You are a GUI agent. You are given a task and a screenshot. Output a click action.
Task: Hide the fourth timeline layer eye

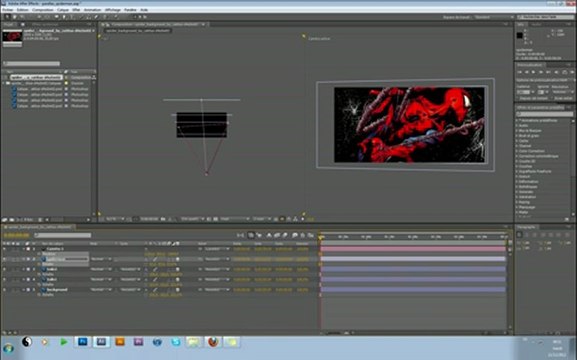point(4,279)
